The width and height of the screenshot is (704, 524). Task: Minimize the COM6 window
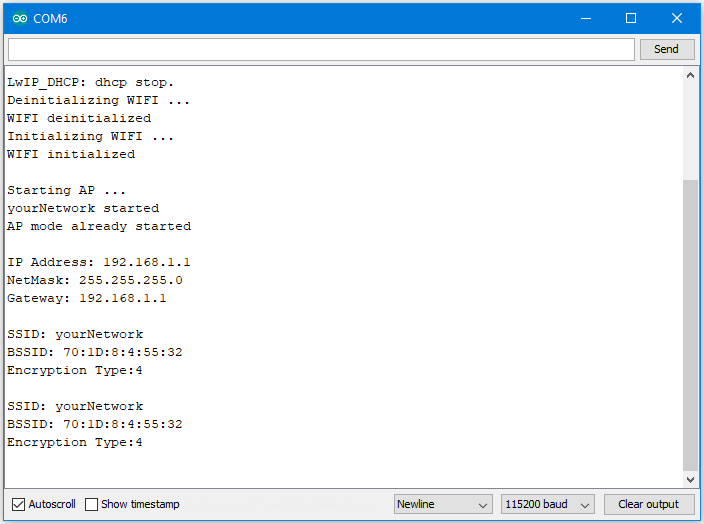[x=585, y=18]
